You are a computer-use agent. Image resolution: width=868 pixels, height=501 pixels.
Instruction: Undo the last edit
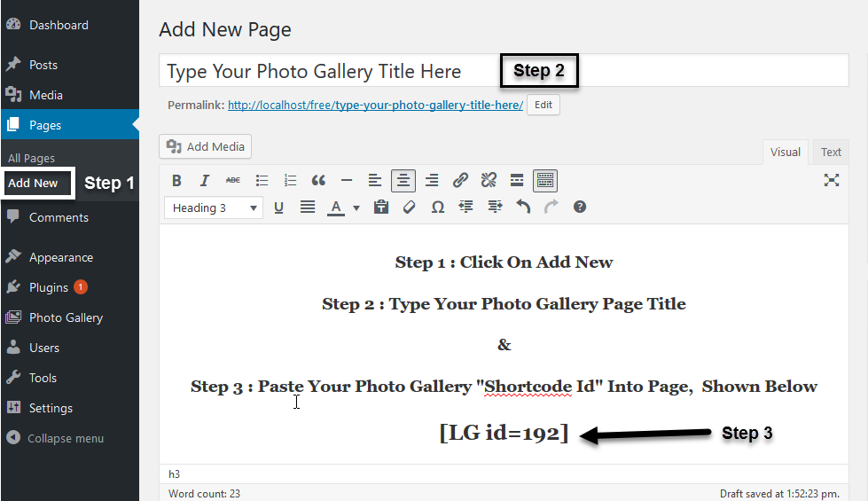coord(523,207)
